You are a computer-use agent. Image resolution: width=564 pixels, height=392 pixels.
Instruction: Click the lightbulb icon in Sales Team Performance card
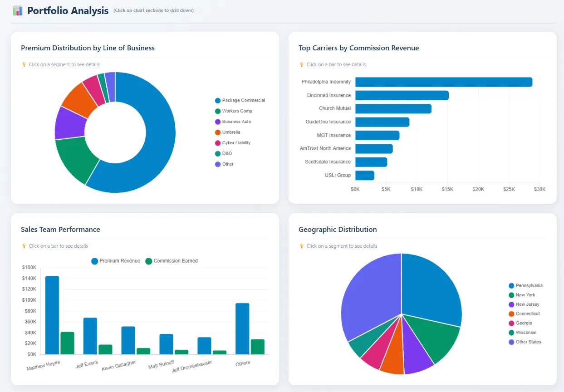pyautogui.click(x=24, y=246)
